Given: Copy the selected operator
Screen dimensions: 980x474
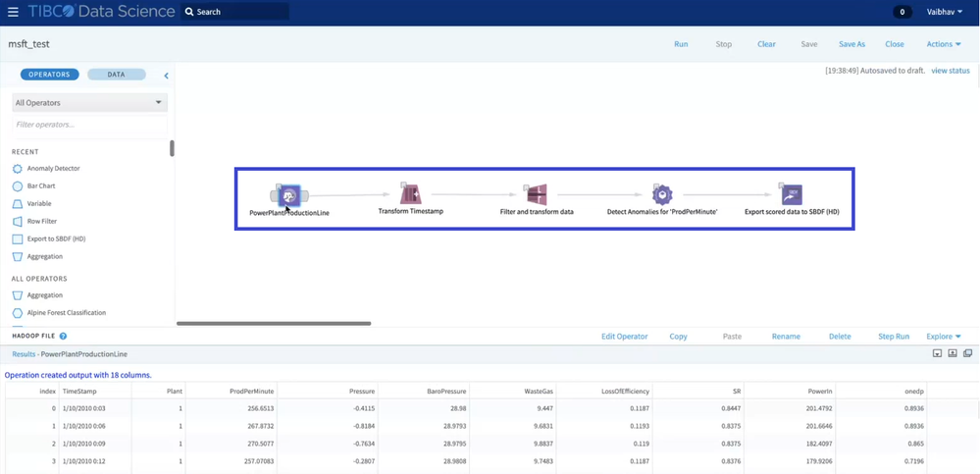Looking at the screenshot, I should coord(678,337).
